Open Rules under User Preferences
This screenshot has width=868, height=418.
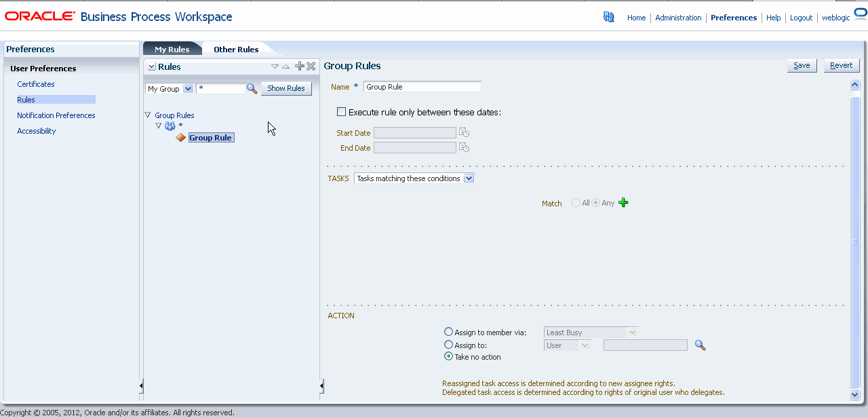(x=26, y=100)
